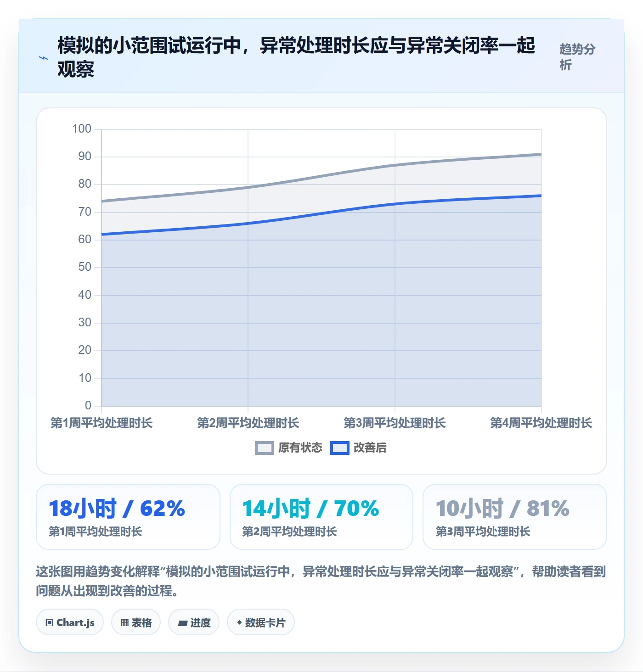Click the 改善后 legend label

pyautogui.click(x=370, y=448)
